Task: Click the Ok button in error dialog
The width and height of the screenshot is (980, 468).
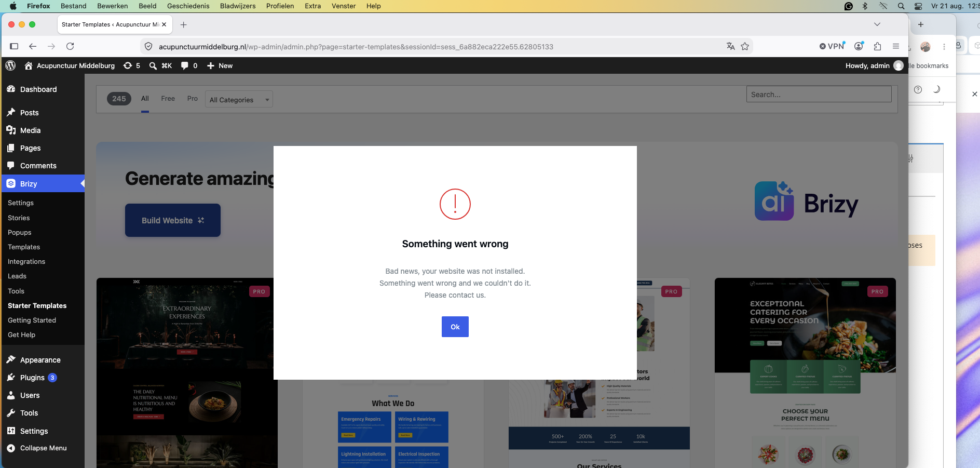Action: pyautogui.click(x=455, y=327)
